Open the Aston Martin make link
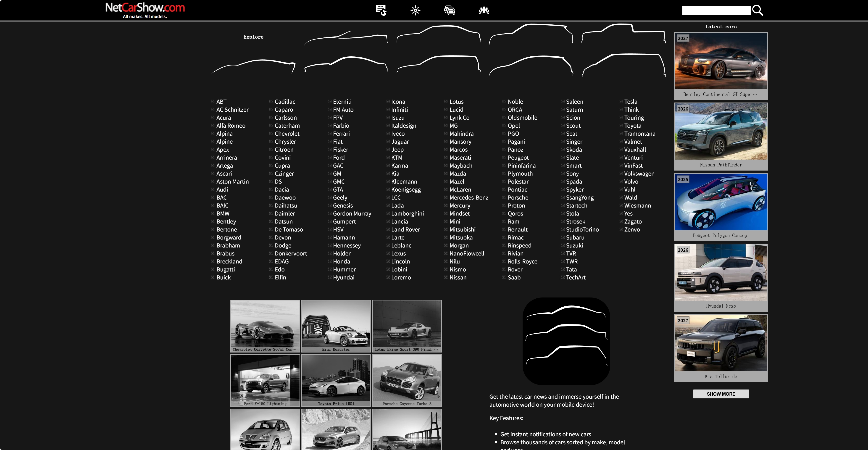 pos(232,182)
